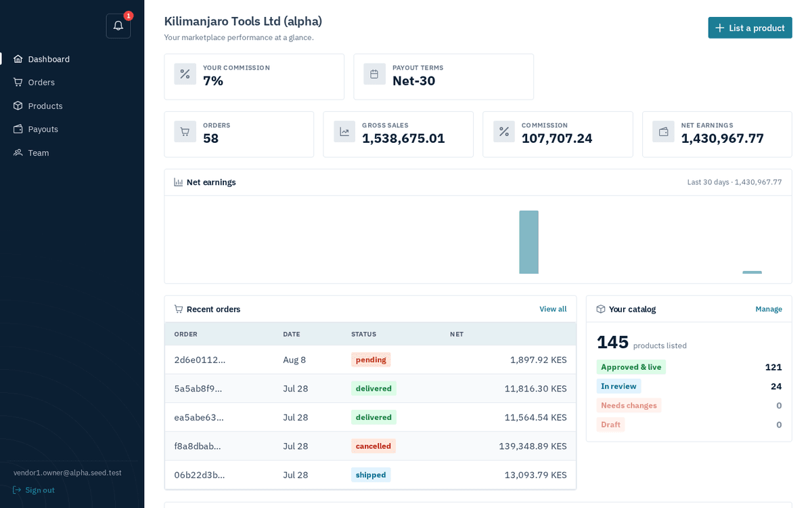812x508 pixels.
Task: Click Manage in Your catalog
Action: click(x=769, y=309)
